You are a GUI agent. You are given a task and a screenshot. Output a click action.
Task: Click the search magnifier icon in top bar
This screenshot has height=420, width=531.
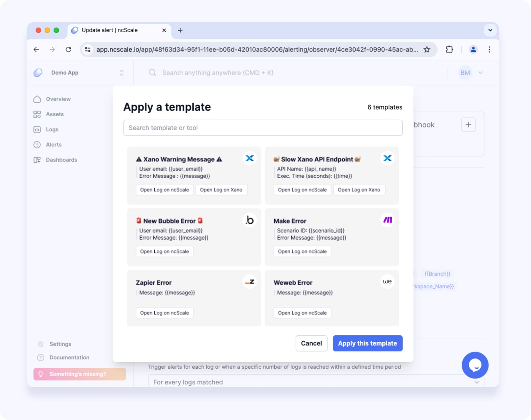point(152,73)
